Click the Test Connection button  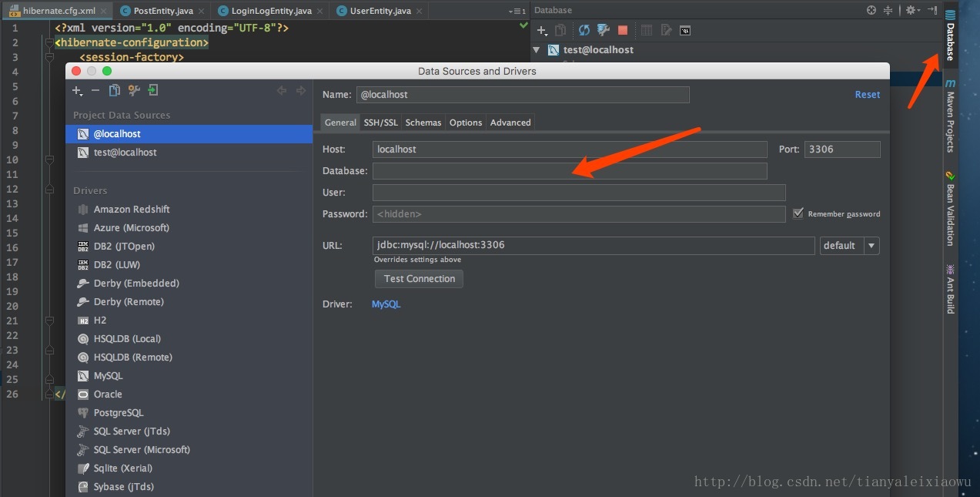[x=419, y=278]
